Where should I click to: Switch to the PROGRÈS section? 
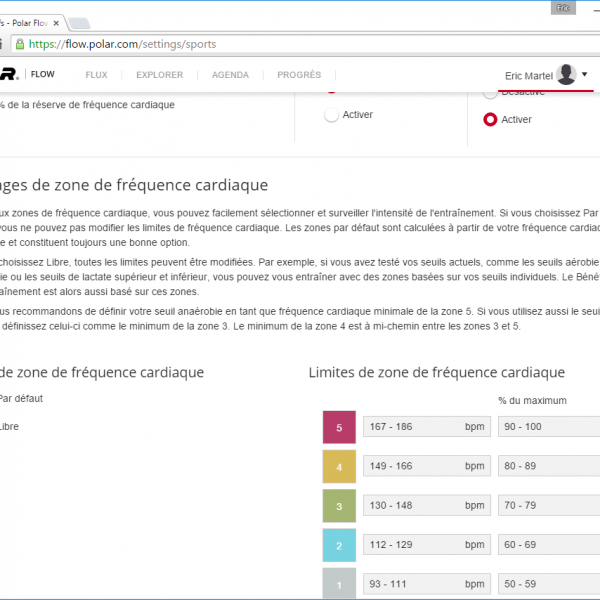pyautogui.click(x=299, y=75)
